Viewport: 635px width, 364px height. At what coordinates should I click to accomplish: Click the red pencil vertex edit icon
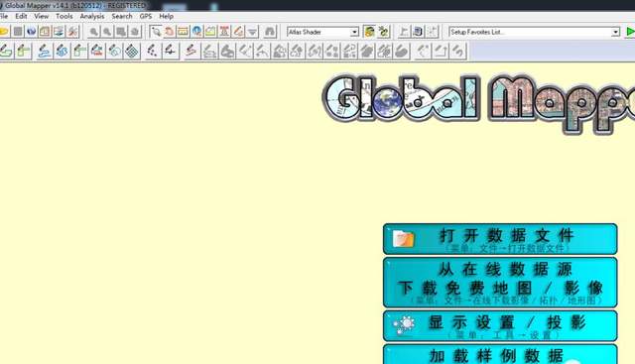point(191,52)
